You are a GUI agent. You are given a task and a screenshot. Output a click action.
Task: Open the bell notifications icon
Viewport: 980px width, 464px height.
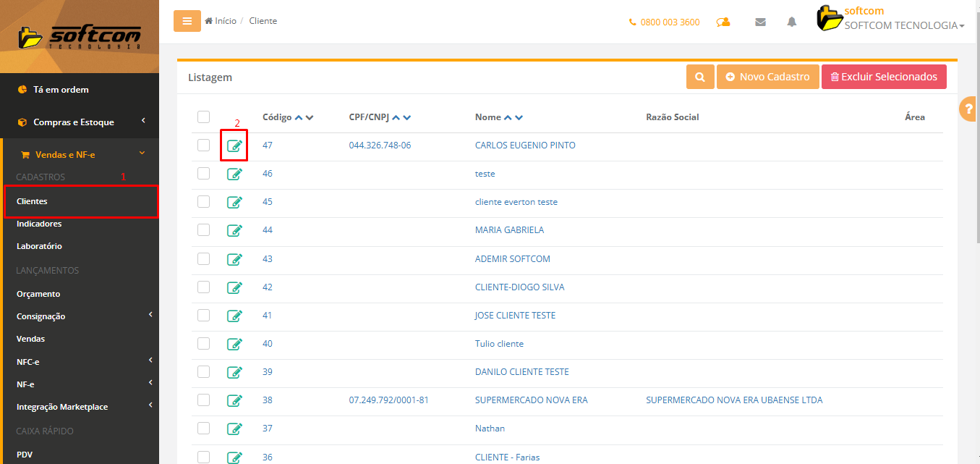click(792, 22)
